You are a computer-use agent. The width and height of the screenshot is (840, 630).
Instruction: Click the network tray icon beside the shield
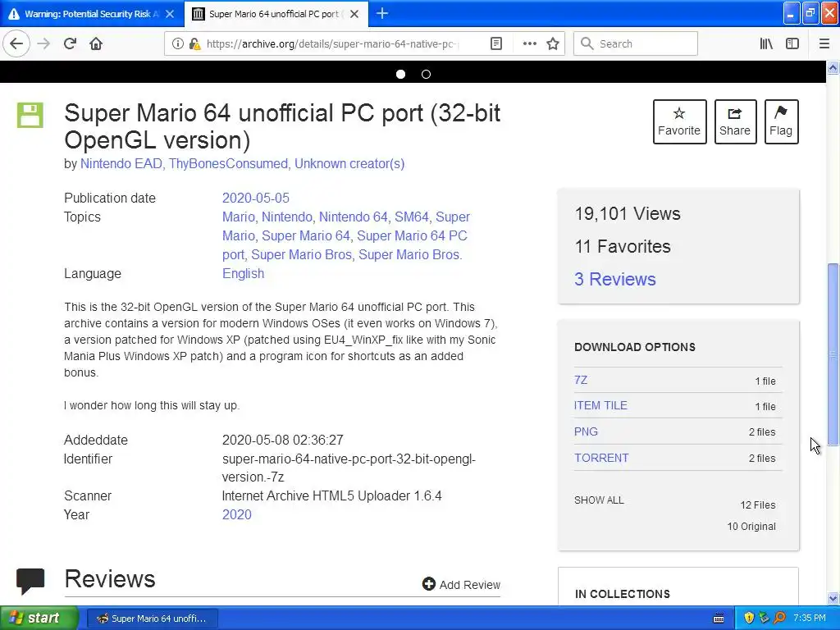click(x=764, y=619)
